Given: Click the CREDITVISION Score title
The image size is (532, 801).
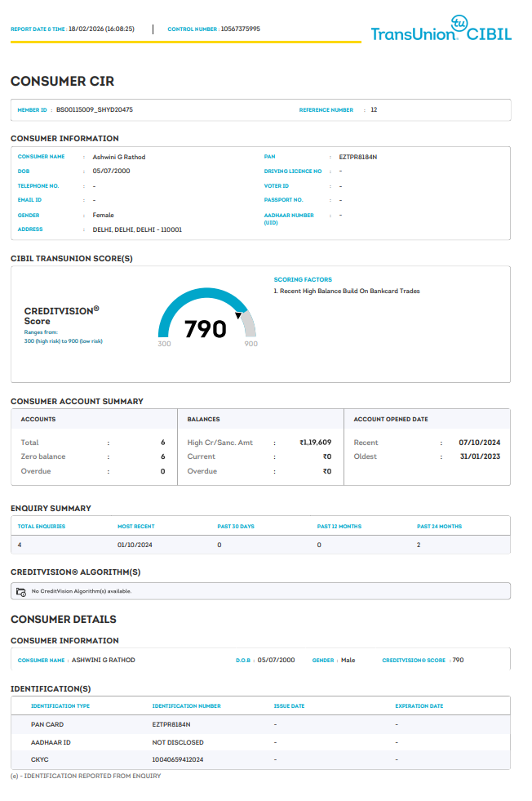Looking at the screenshot, I should (x=61, y=316).
